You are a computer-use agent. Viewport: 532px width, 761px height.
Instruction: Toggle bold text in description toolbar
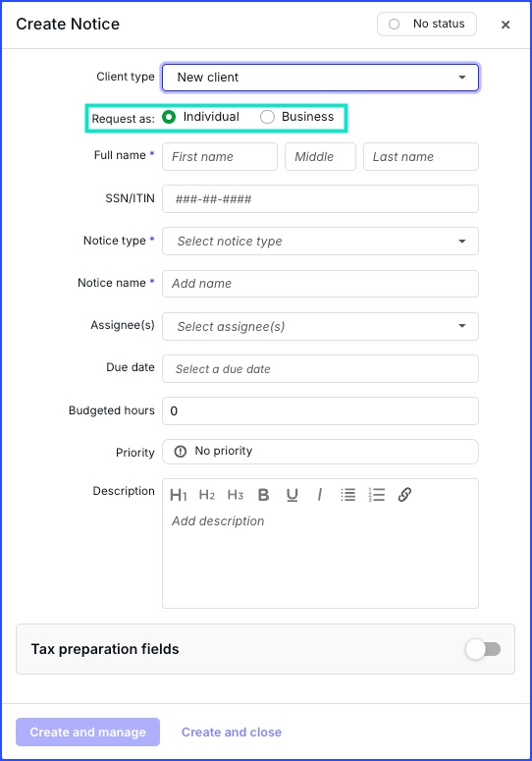[x=263, y=495]
